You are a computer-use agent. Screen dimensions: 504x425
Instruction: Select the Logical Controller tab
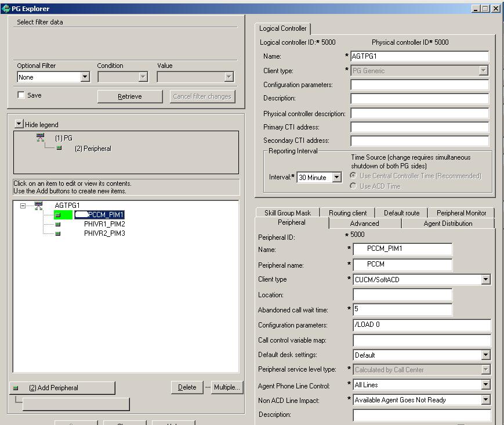pos(283,28)
